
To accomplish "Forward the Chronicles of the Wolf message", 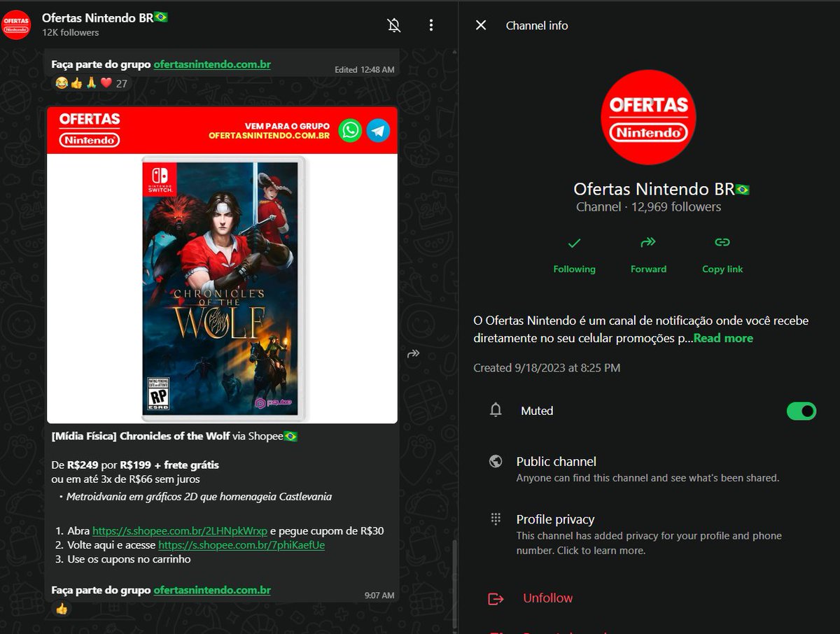I will click(413, 353).
